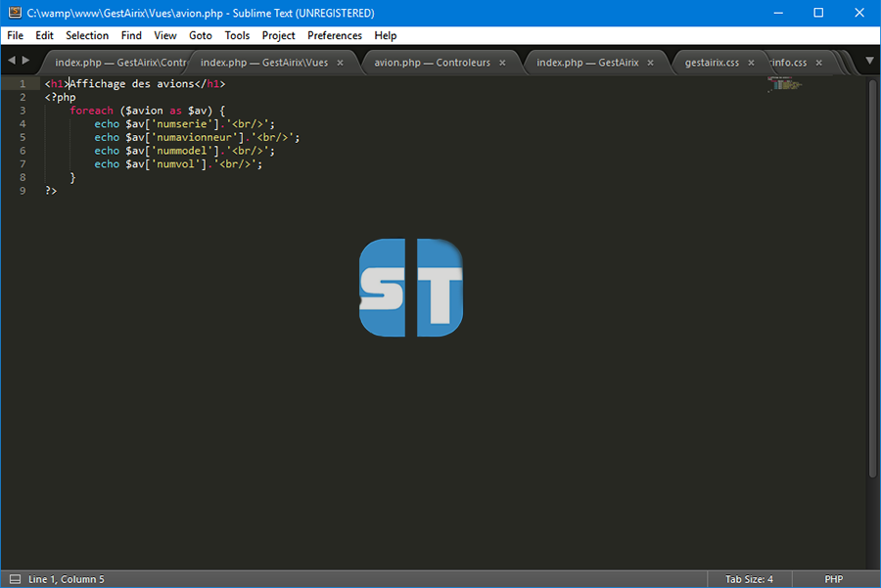This screenshot has height=588, width=881.
Task: Click line number 3 in the gutter
Action: coord(22,111)
